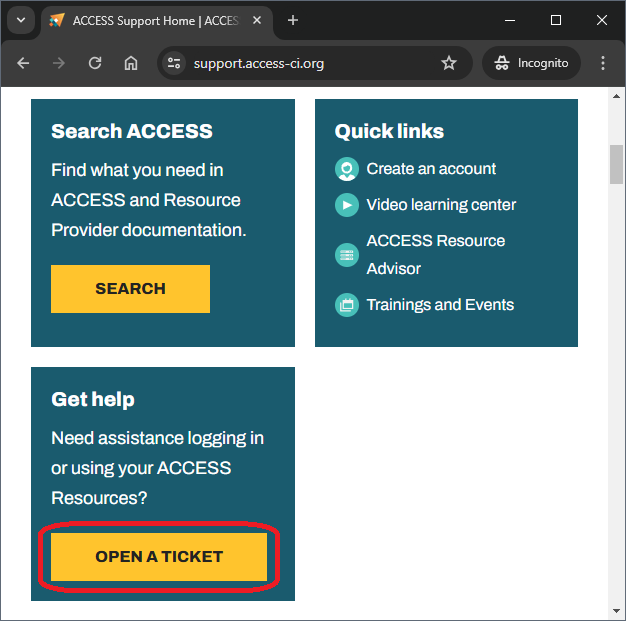626x621 pixels.
Task: Click the page scrollbar thumb
Action: point(616,165)
